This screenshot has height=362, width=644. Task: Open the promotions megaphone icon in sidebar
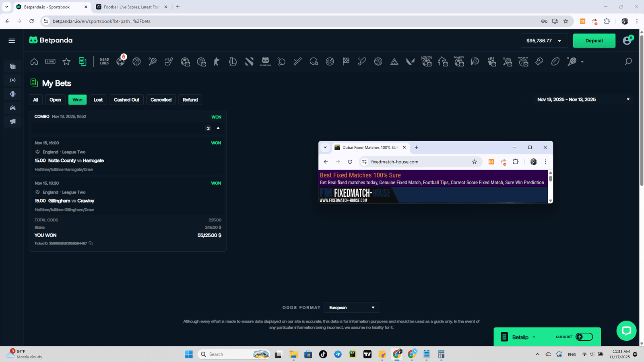tap(12, 121)
